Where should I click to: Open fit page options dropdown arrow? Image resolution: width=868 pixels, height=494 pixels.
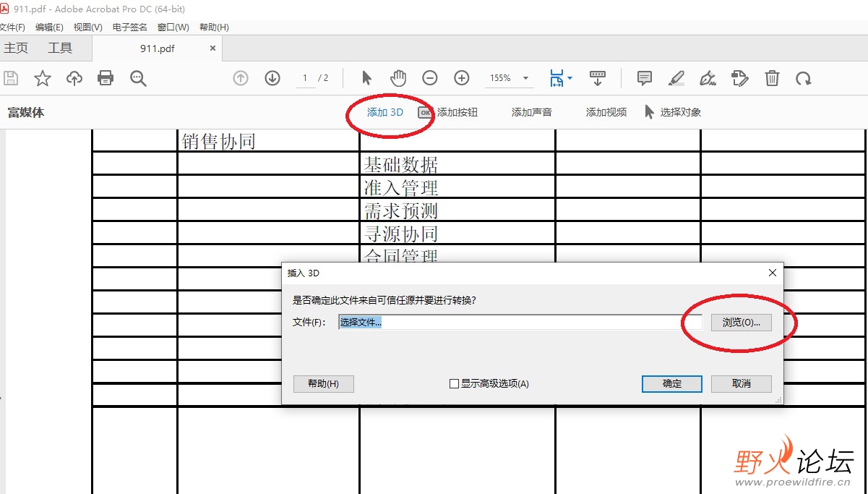570,78
